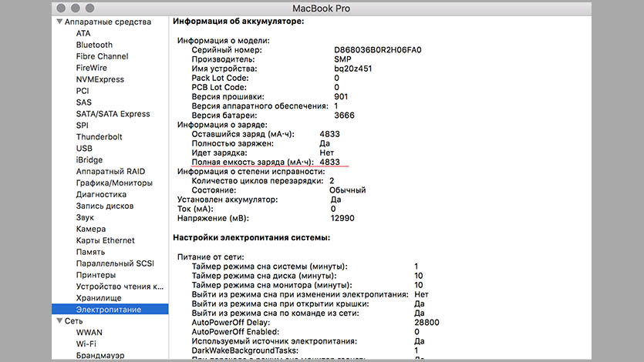Open Wi-Fi under Сеть
This screenshot has width=644, height=362.
pyautogui.click(x=86, y=344)
